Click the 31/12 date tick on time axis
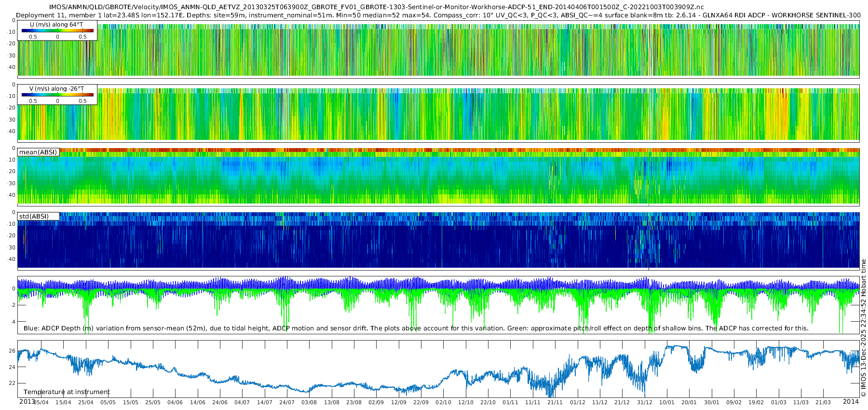 [645, 402]
